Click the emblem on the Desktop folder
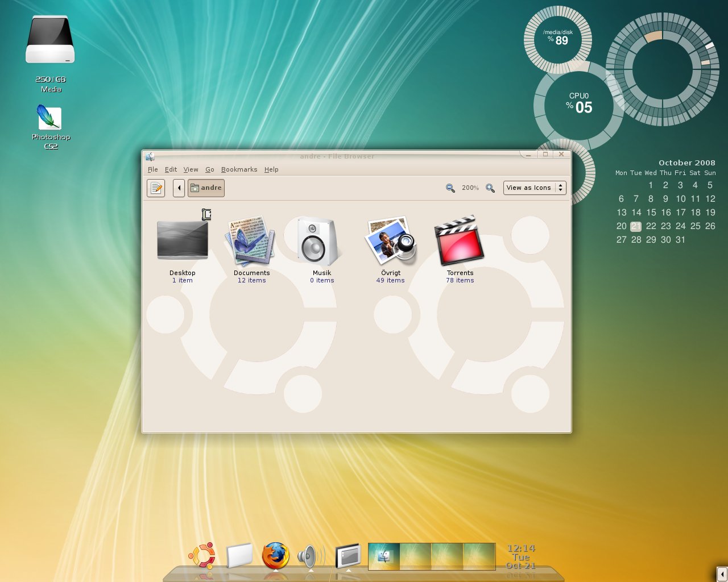728x582 pixels. pyautogui.click(x=206, y=214)
